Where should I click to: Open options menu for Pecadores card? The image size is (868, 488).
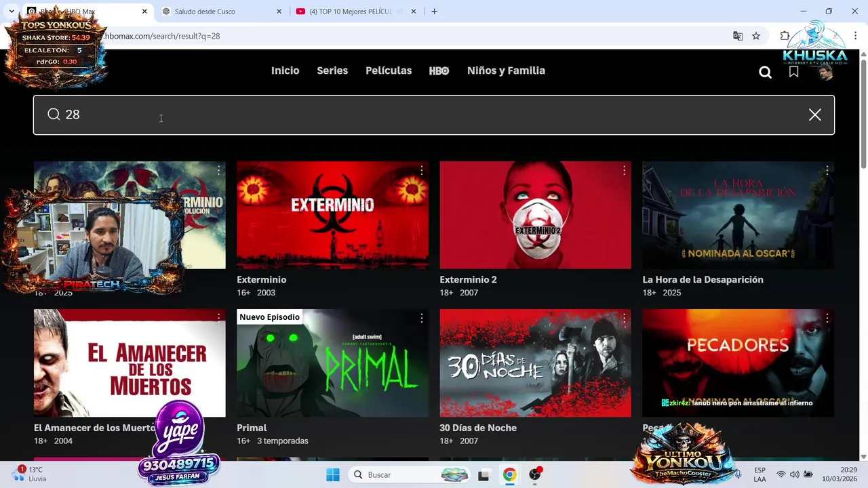point(827,318)
